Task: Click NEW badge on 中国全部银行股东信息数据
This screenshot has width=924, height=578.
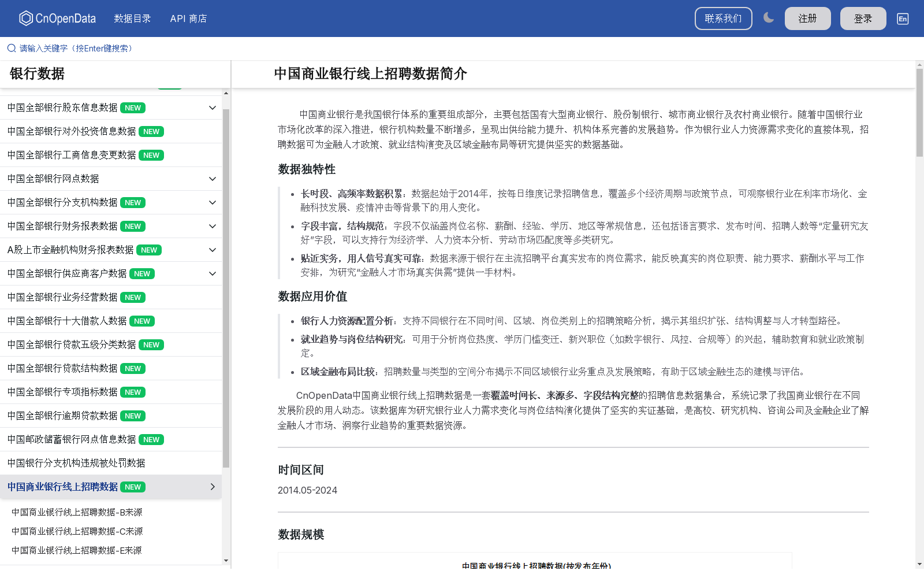Action: [133, 108]
